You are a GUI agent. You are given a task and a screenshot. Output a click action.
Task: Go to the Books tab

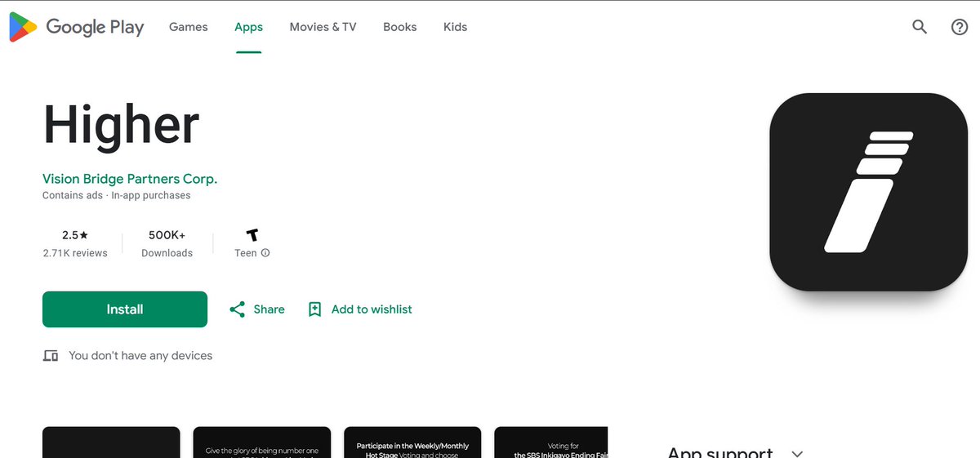pos(400,27)
